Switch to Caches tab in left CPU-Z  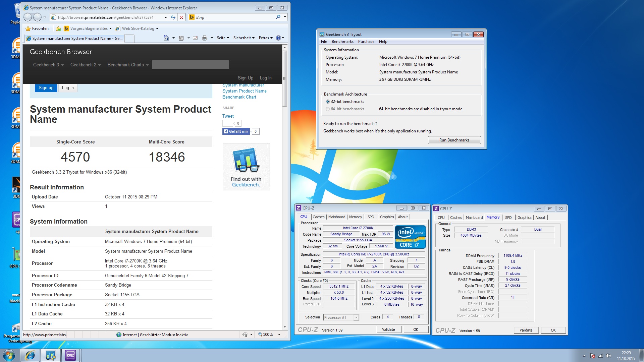click(x=319, y=217)
